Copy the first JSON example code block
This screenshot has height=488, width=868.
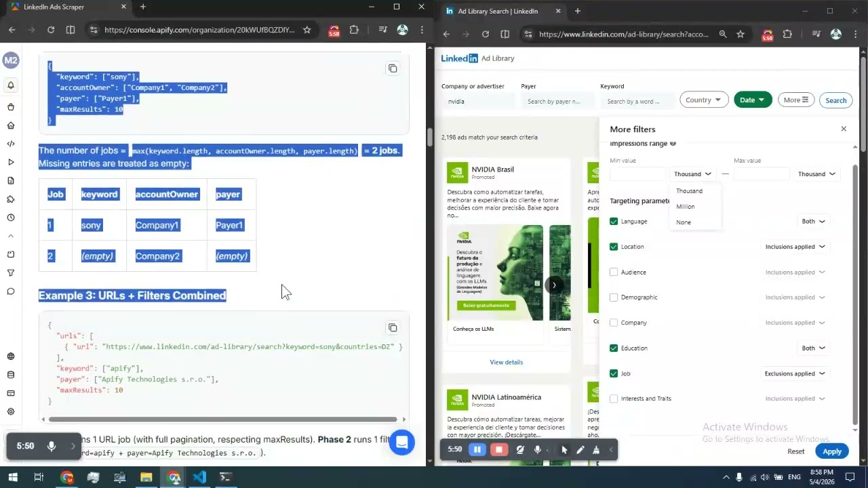[x=393, y=68]
